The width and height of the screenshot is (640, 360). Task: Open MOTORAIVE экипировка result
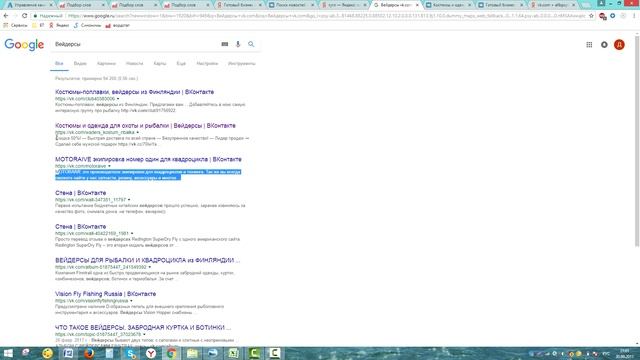pyautogui.click(x=148, y=159)
